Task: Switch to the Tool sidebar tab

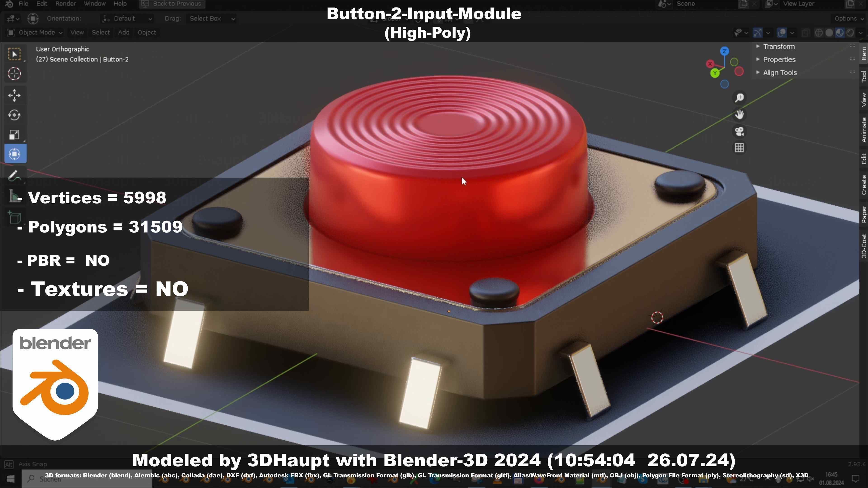Action: [x=864, y=76]
